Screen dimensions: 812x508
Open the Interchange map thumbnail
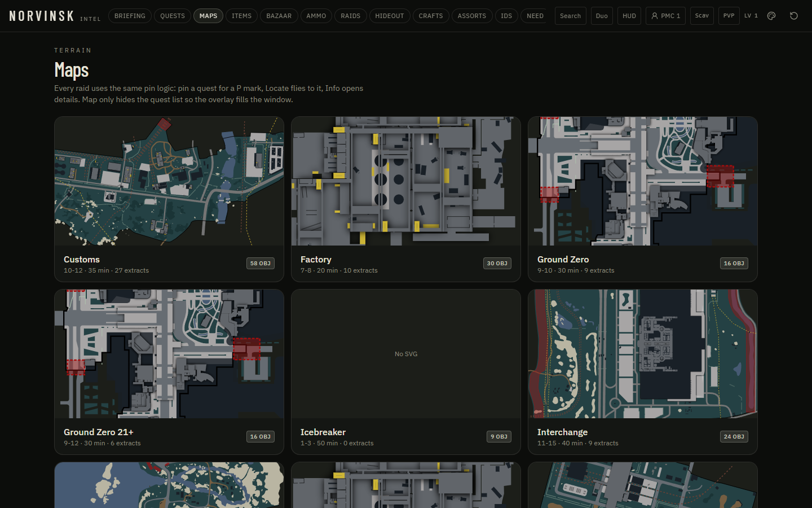pyautogui.click(x=643, y=354)
